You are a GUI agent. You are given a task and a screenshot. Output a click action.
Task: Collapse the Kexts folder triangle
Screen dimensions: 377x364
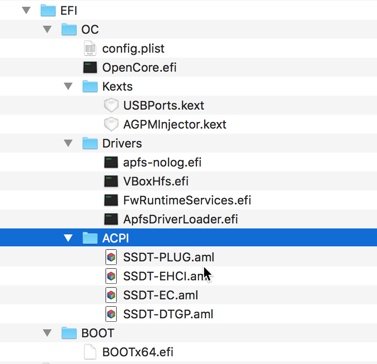(x=68, y=86)
